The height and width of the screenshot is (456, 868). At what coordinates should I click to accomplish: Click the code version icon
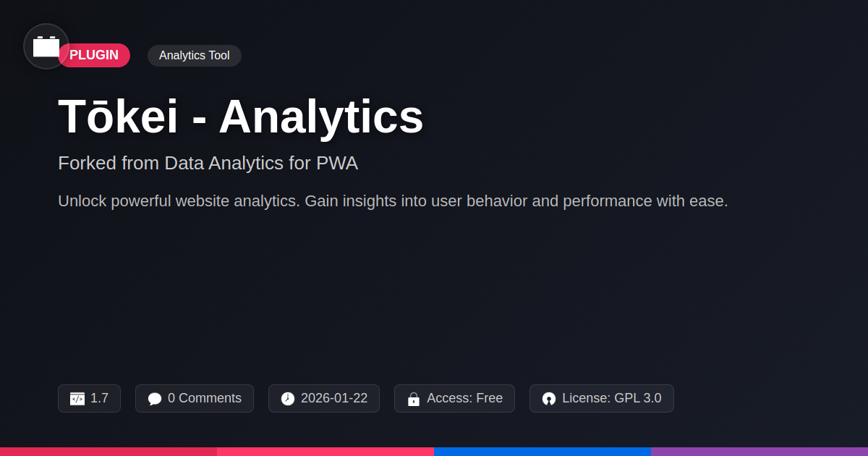coord(77,399)
